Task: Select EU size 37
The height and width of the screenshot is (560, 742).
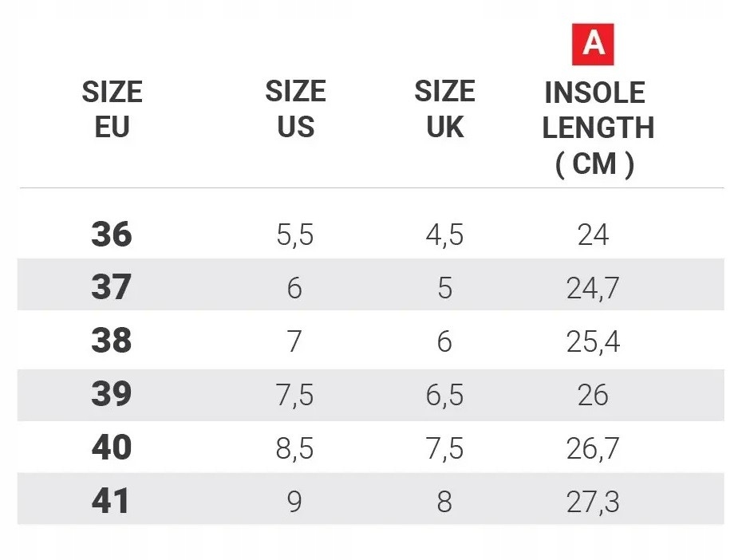Action: (x=111, y=288)
